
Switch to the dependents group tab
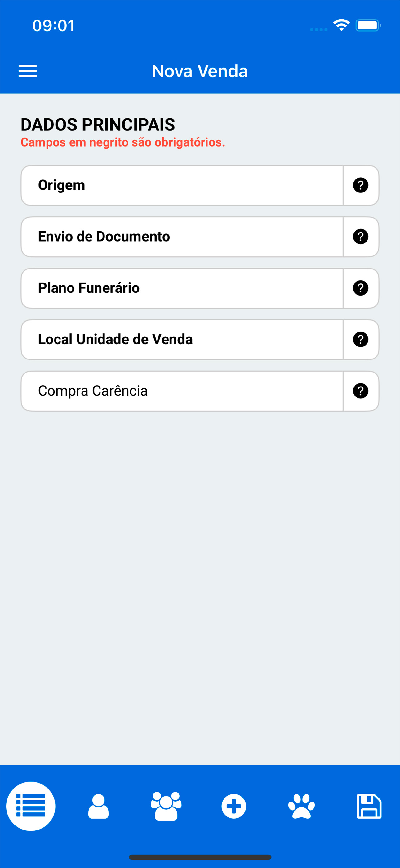pyautogui.click(x=166, y=806)
